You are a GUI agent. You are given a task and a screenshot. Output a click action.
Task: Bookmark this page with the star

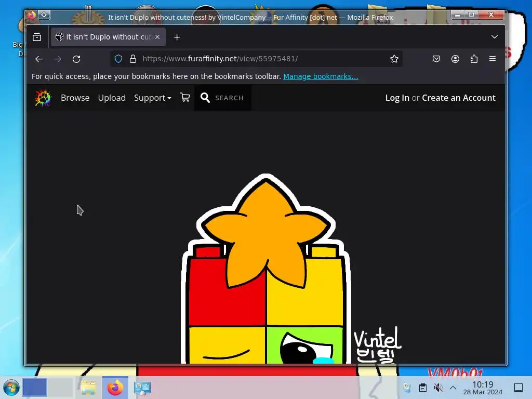coord(394,59)
